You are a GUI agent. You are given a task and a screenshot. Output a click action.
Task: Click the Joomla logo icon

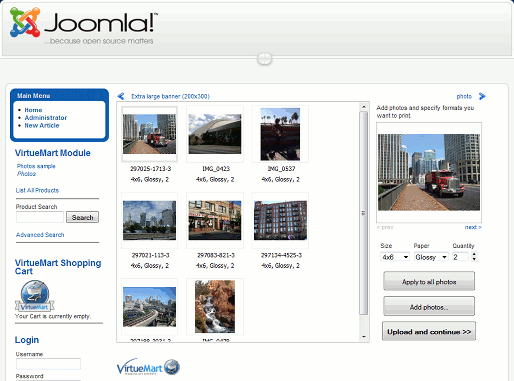click(25, 22)
